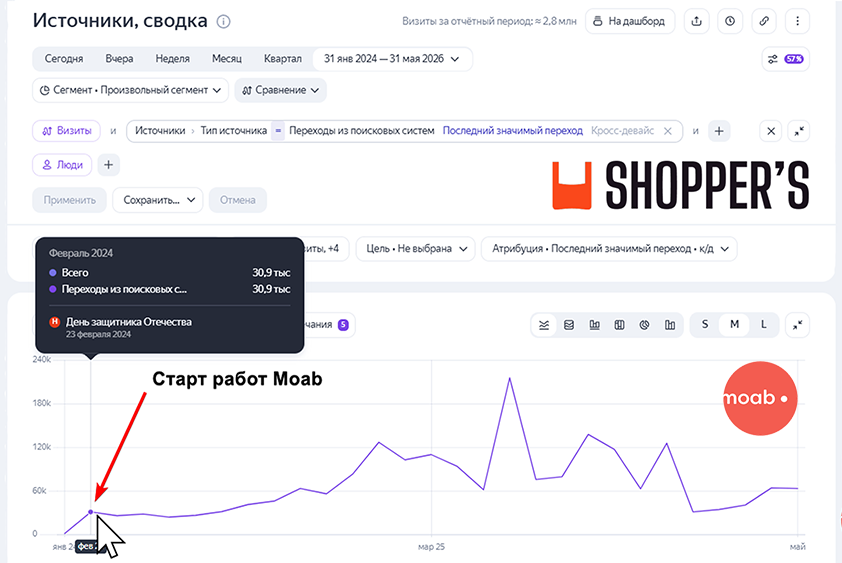The height and width of the screenshot is (563, 842).
Task: Click the Переходы из поисковых систем value
Action: click(x=361, y=131)
